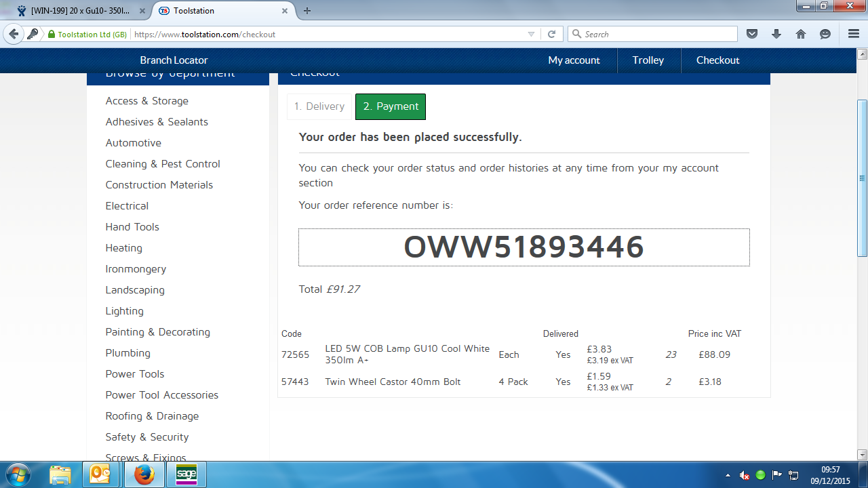This screenshot has height=488, width=868.
Task: Open a new browser tab
Action: 307,11
